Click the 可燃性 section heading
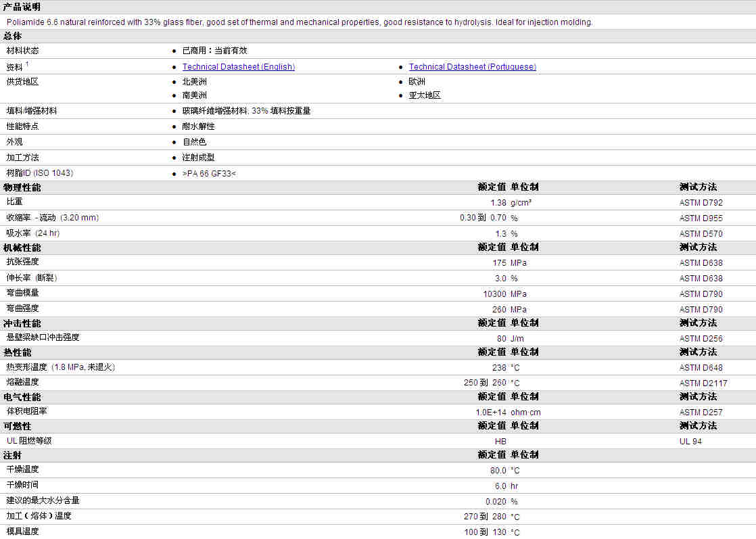Viewport: 756px width, 539px height. (x=17, y=426)
